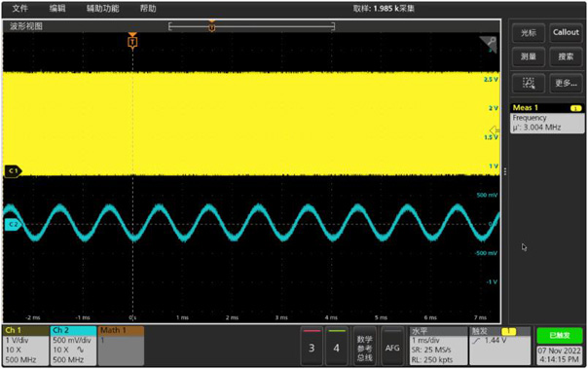Enable channel 4

[x=336, y=346]
